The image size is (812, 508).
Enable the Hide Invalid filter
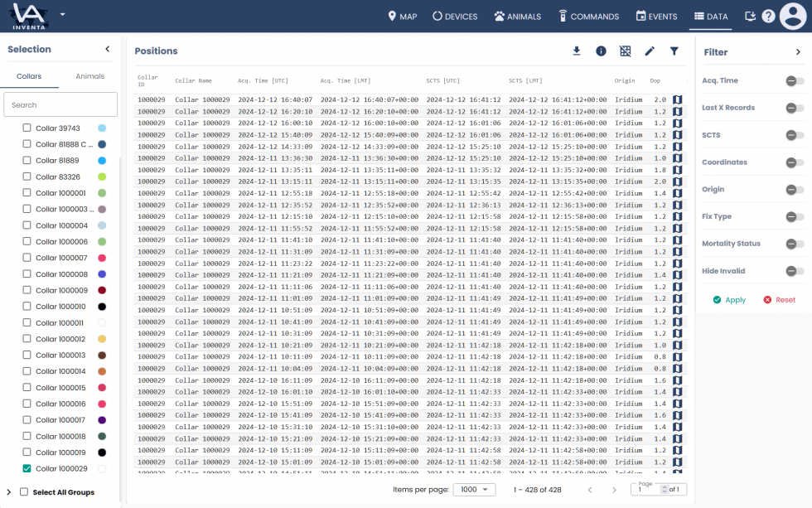pos(794,271)
